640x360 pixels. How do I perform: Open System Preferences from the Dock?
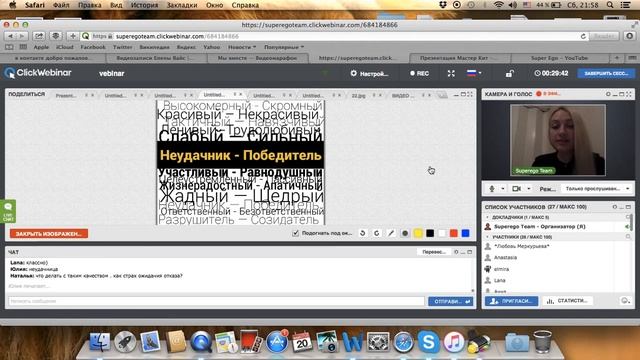(378, 342)
